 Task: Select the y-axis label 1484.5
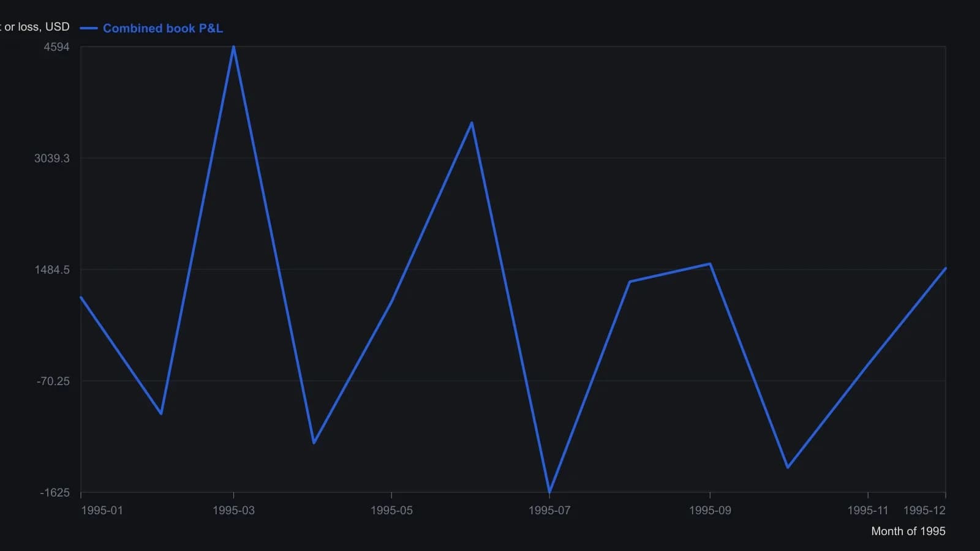pyautogui.click(x=52, y=270)
